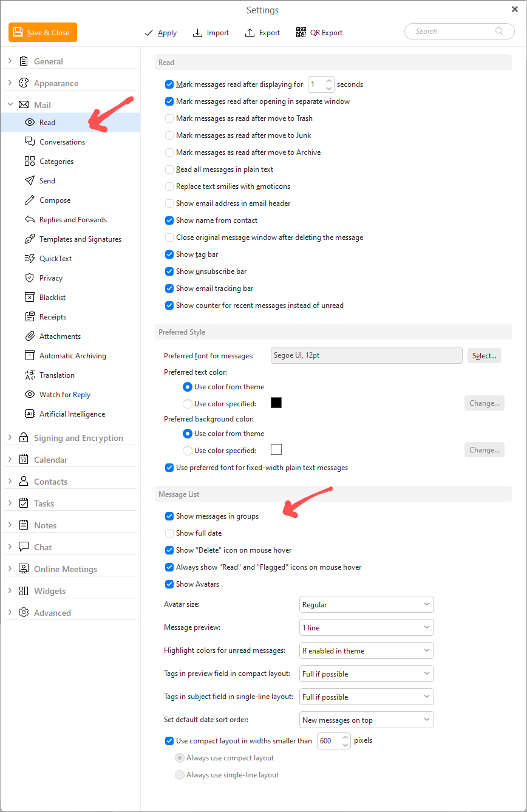527x812 pixels.
Task: Click Select... to choose the font
Action: pos(484,355)
